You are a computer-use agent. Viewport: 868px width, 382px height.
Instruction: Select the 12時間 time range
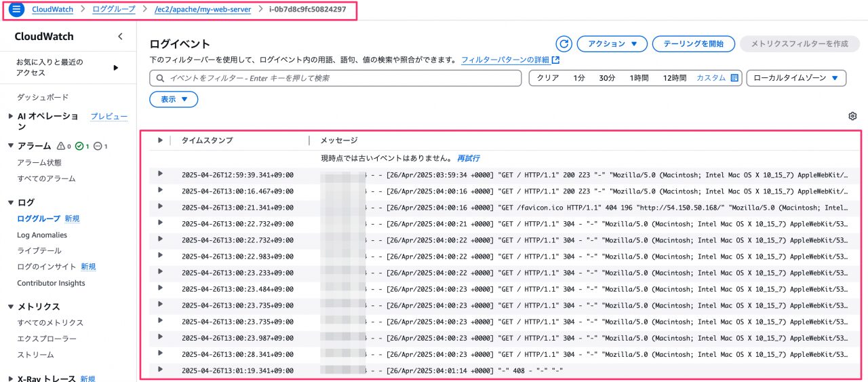tap(675, 78)
